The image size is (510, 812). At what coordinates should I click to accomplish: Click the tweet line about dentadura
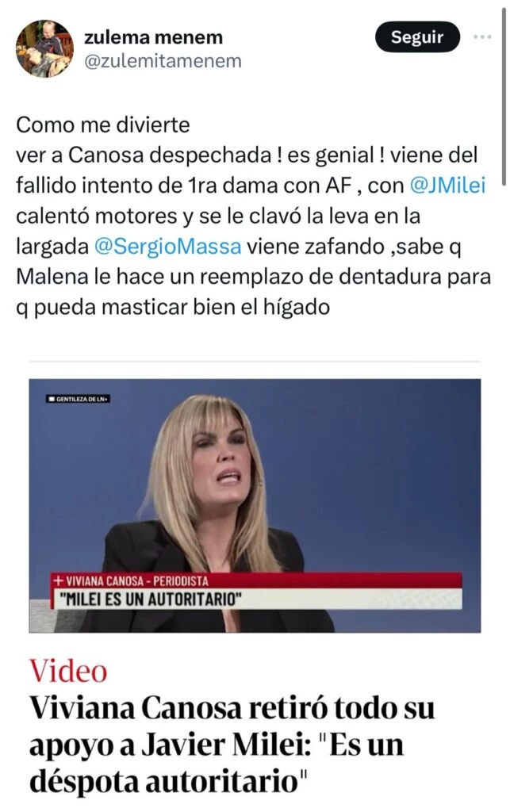[x=254, y=277]
